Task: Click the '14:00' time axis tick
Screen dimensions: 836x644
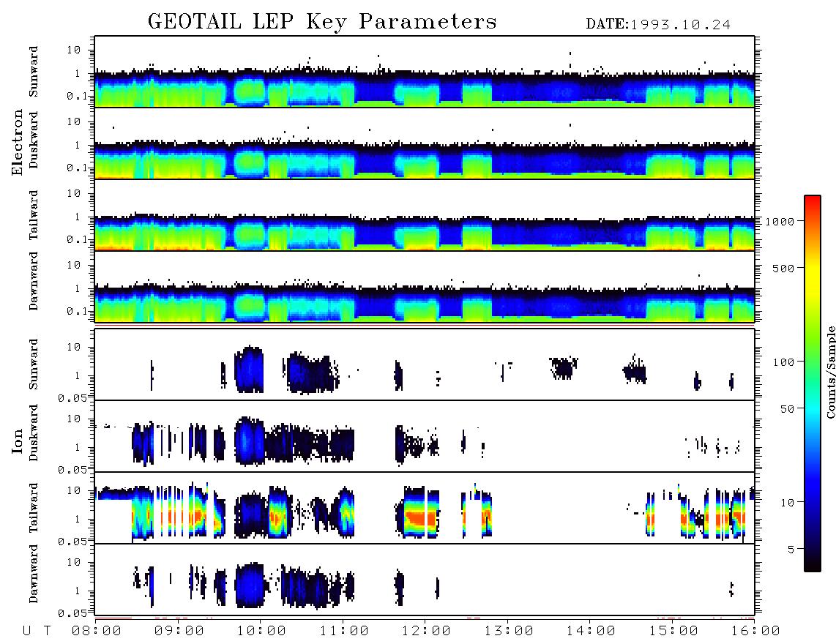Action: pyautogui.click(x=591, y=631)
